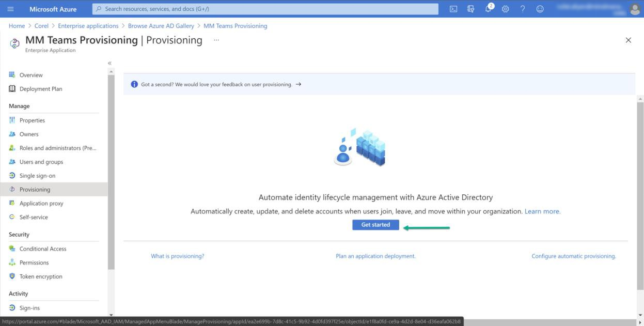The height and width of the screenshot is (326, 644).
Task: Close the Provisioning blade
Action: click(x=628, y=40)
